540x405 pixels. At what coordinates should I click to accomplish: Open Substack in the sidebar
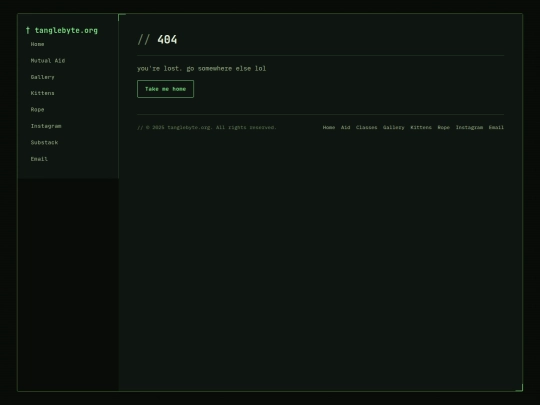(x=44, y=143)
